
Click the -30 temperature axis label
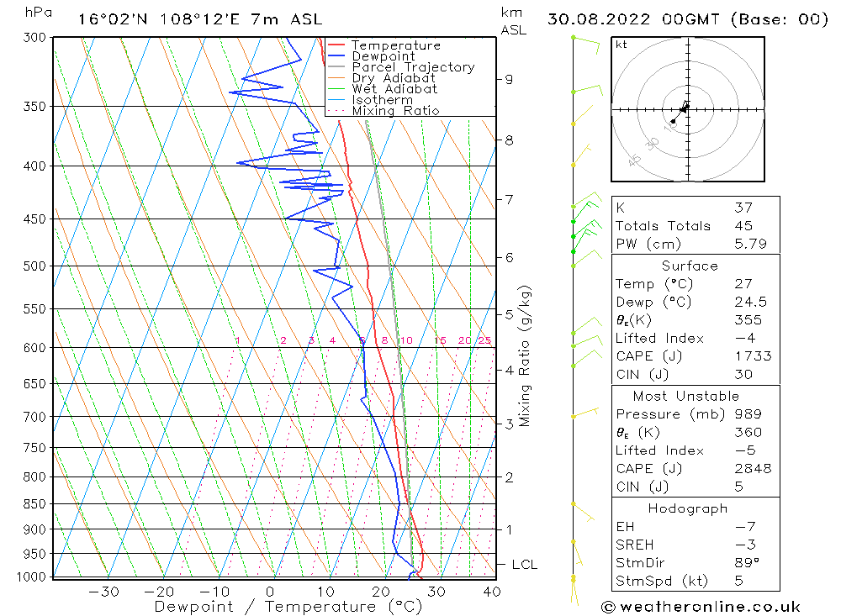103,592
